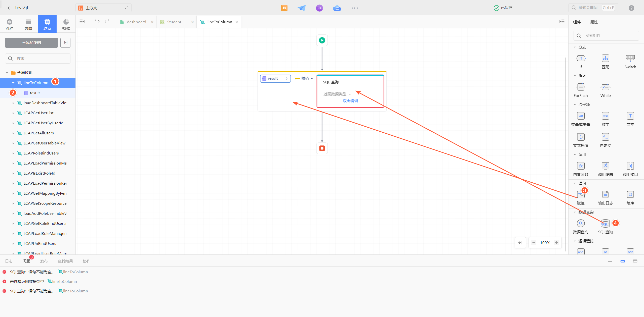Screen dimensions: 644x317
Task: Select the ForEach loop component
Action: [581, 90]
